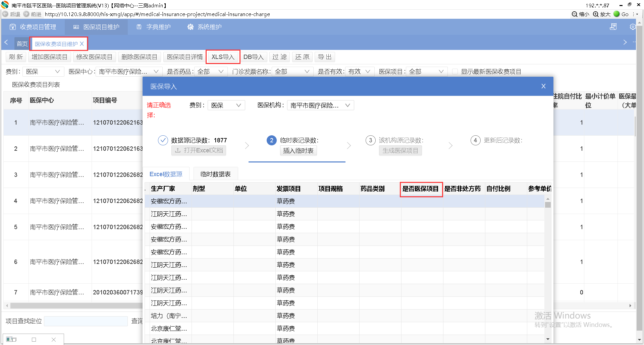This screenshot has width=644, height=345.
Task: Click the 项目查找定位 input field
Action: click(86, 321)
